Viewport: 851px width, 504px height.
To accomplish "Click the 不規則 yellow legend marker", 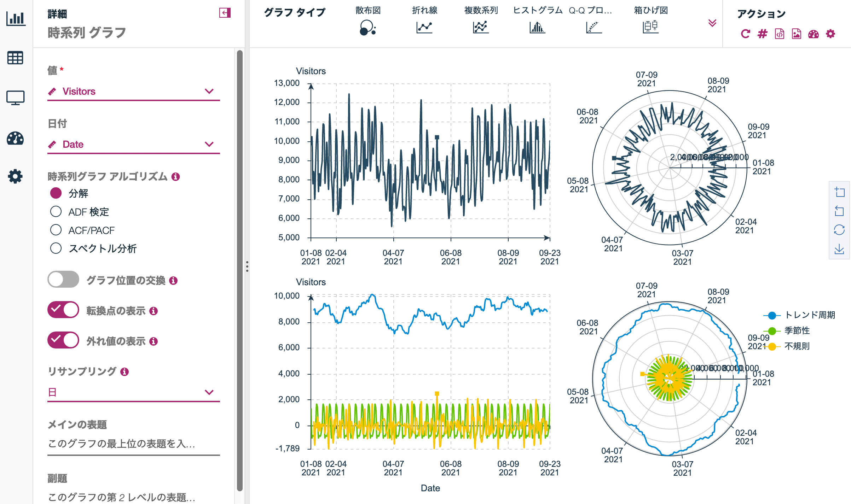I will [x=772, y=346].
